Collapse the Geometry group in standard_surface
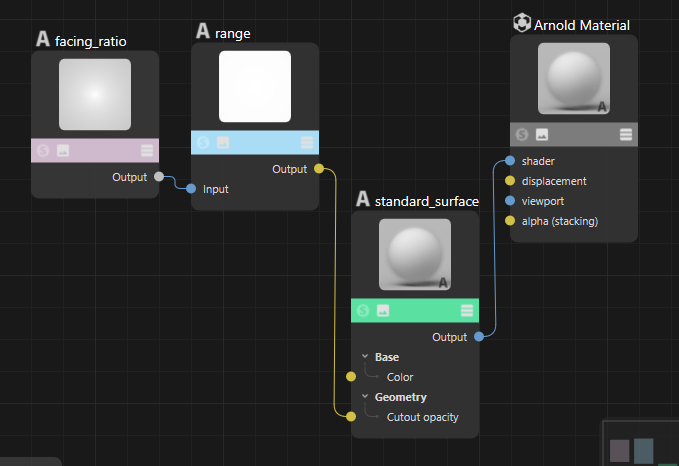Image resolution: width=679 pixels, height=466 pixels. [x=365, y=396]
